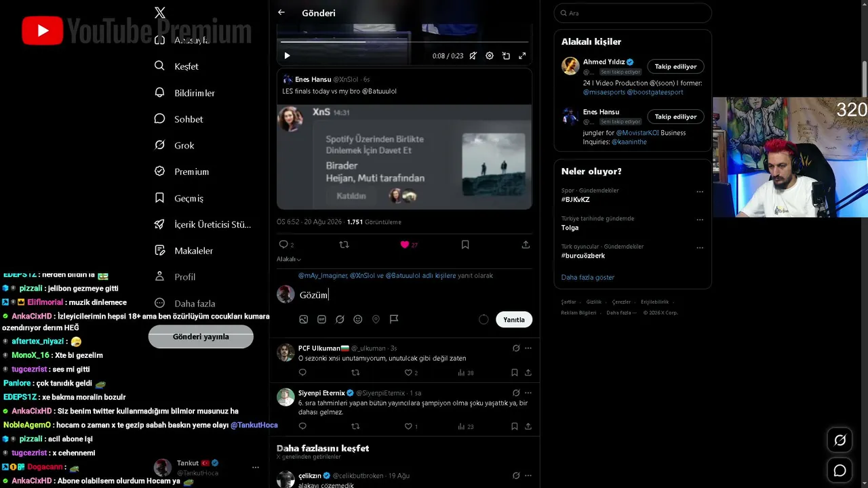Screen dimensions: 868x488
Task: Toggle Takip ediliyor for Enes Hansu
Action: point(675,117)
